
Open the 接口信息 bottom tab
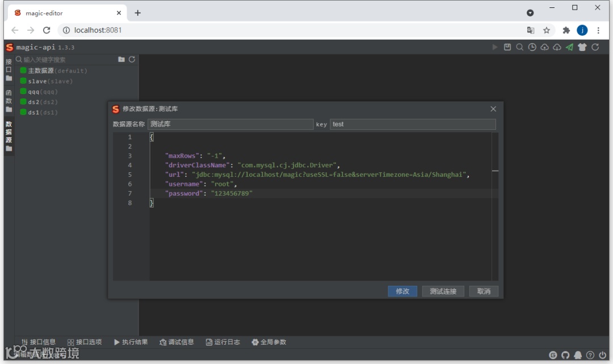(x=39, y=342)
